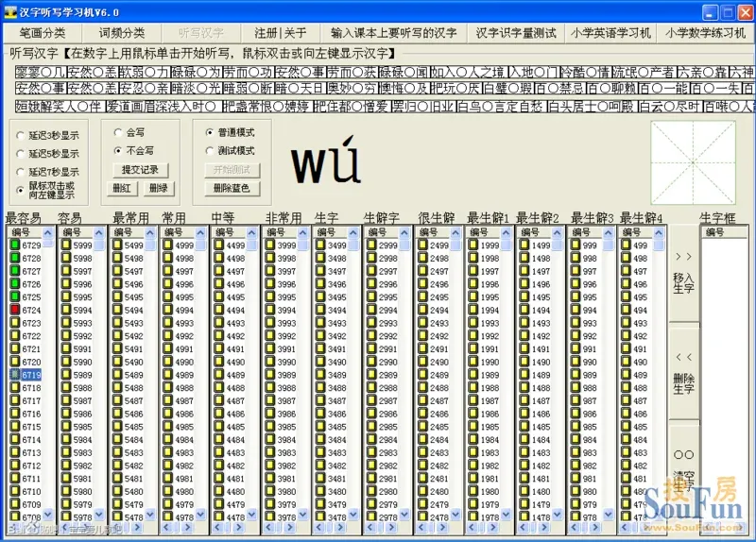The image size is (756, 542).
Task: Click the red icon for item 6724
Action: 15,311
